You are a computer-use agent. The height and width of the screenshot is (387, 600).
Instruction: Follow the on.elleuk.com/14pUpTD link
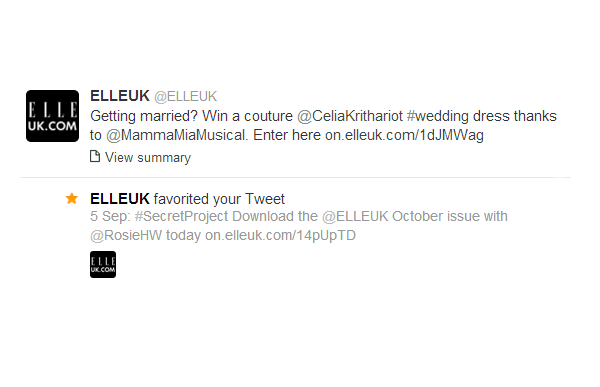coord(280,235)
